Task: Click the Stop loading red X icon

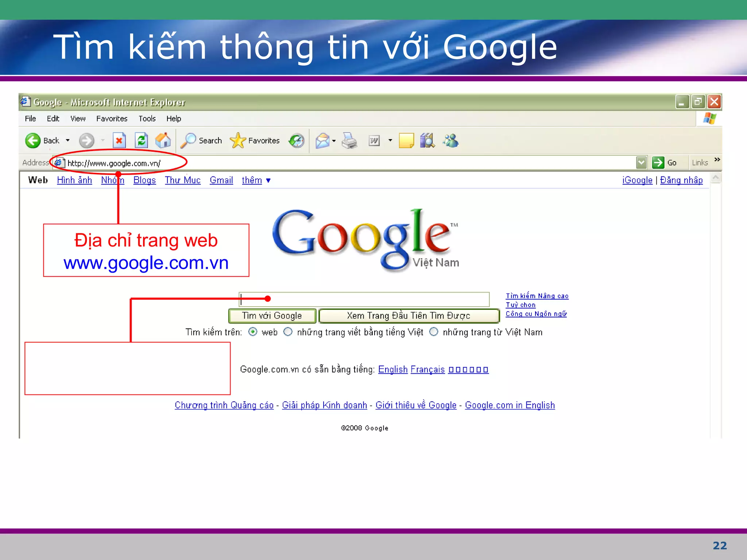Action: (119, 140)
